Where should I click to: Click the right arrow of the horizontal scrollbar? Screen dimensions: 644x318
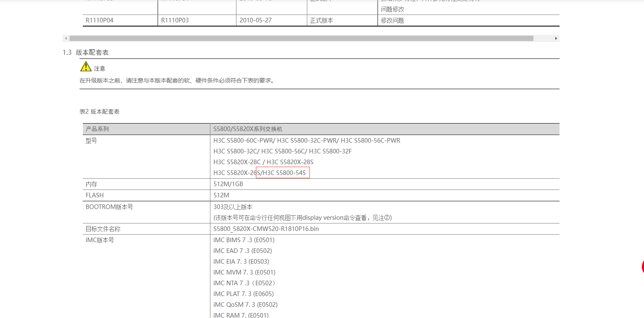point(556,39)
